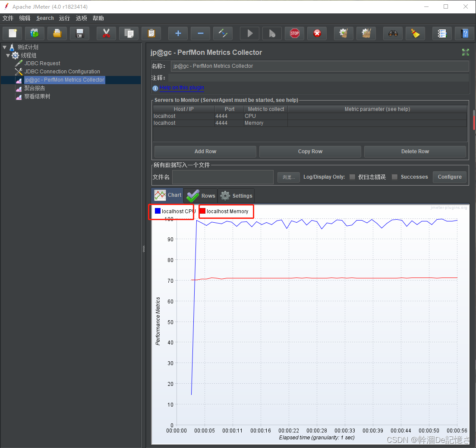476x448 pixels.
Task: Open the function helper list icon
Action: click(442, 33)
